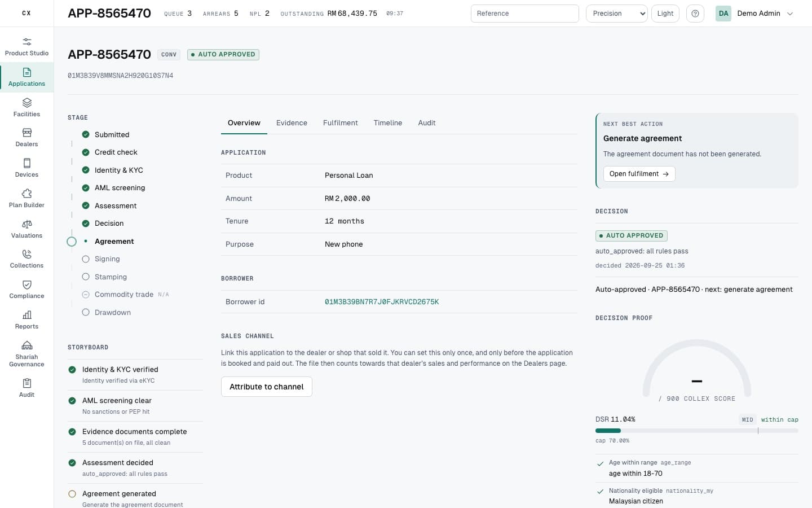The image size is (812, 508).
Task: Launch the Plan Builder
Action: (x=27, y=199)
